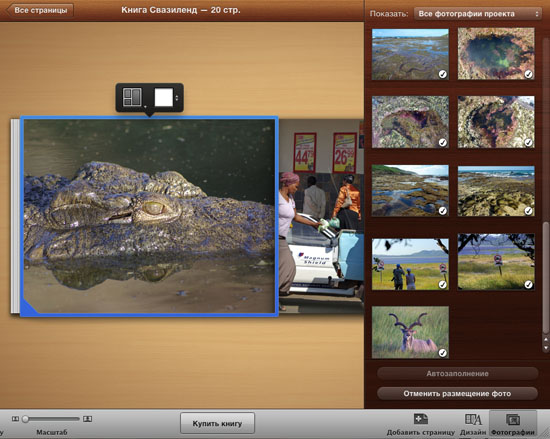Image resolution: width=550 pixels, height=439 pixels.
Task: Click checkmark on two-hikers lake photo
Action: pos(443,285)
